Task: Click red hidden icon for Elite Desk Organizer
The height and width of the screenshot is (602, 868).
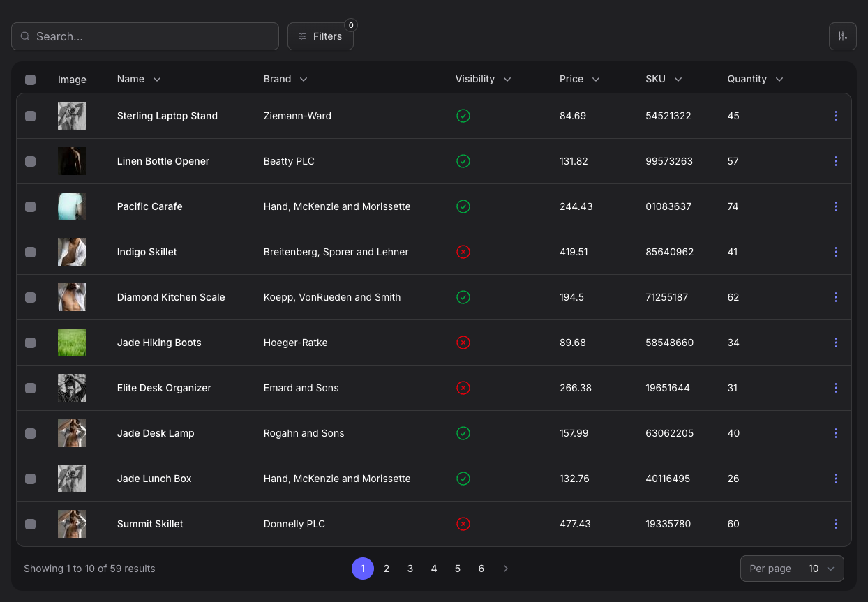Action: (x=463, y=388)
